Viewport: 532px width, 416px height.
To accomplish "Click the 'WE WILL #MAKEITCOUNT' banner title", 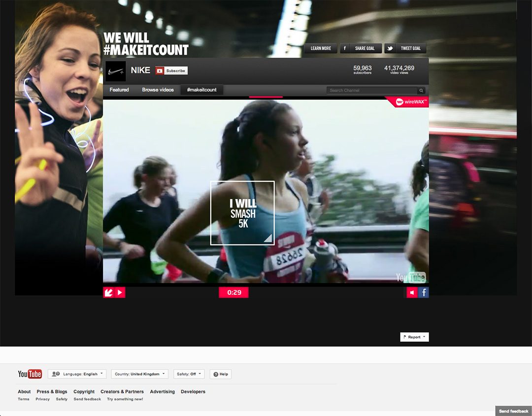I will (x=145, y=44).
